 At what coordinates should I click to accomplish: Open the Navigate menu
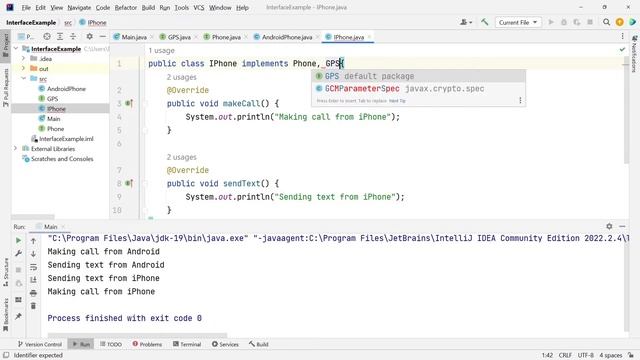79,7
